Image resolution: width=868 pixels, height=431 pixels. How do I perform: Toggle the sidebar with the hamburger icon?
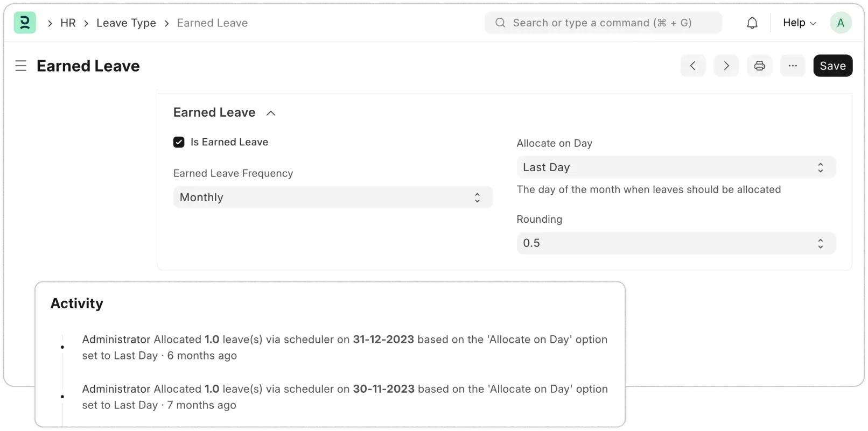(x=20, y=65)
